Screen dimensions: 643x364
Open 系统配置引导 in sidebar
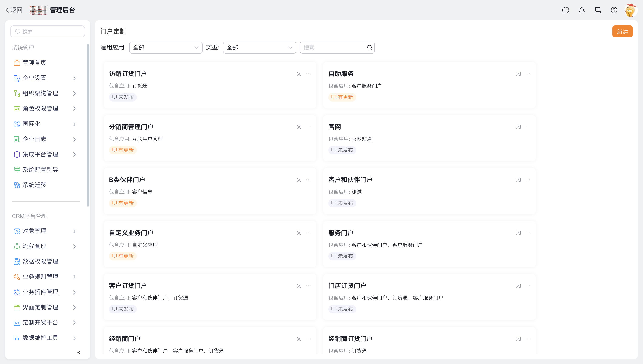[40, 170]
